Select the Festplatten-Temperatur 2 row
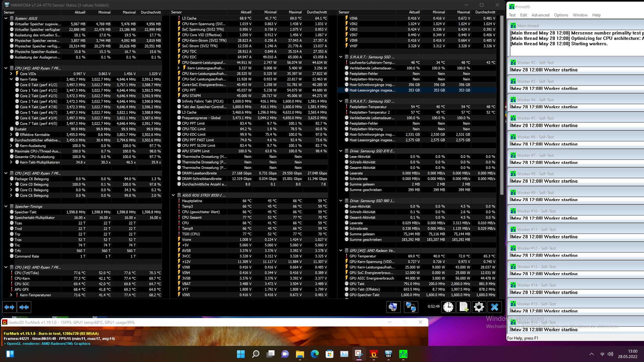 pos(417,112)
